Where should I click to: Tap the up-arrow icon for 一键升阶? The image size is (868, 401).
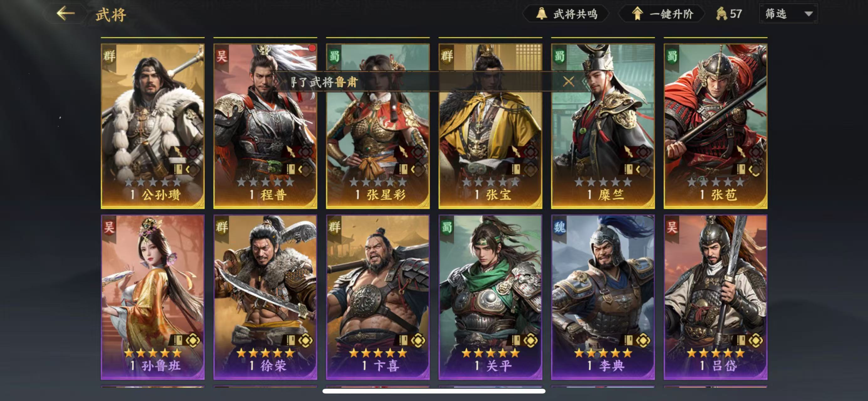point(637,14)
